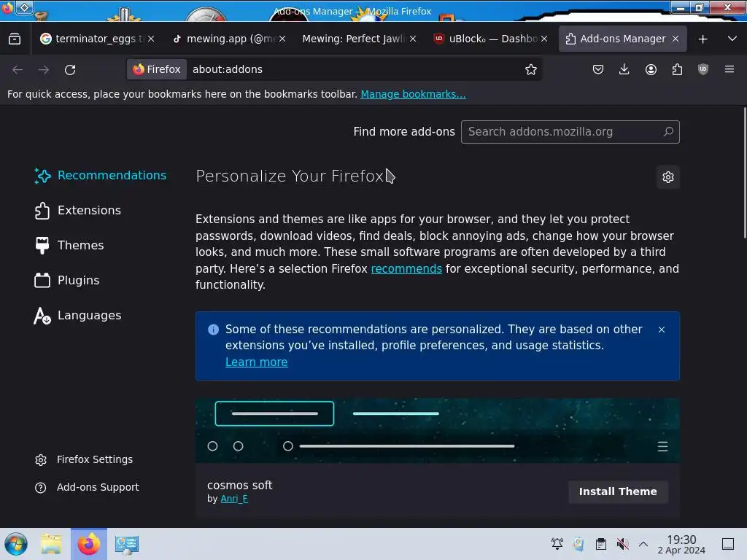Open the Anri_E author link
The width and height of the screenshot is (747, 560).
234,499
